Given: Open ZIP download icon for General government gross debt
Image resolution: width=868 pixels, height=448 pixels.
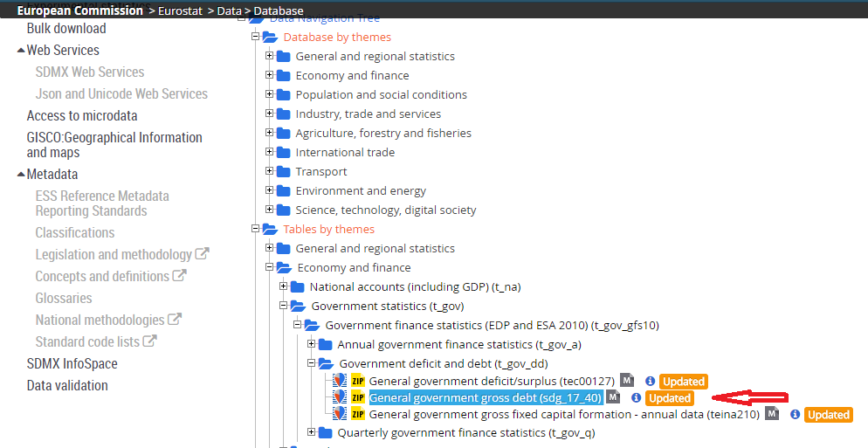Looking at the screenshot, I should [358, 397].
